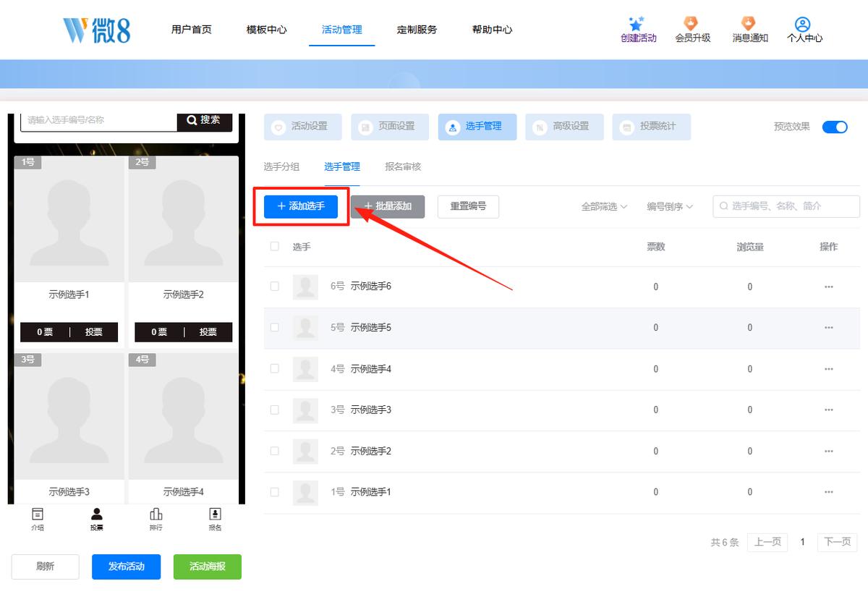Viewport: 868px width, 597px height.
Task: Tick the checkbox for 示例选手5
Action: point(274,328)
